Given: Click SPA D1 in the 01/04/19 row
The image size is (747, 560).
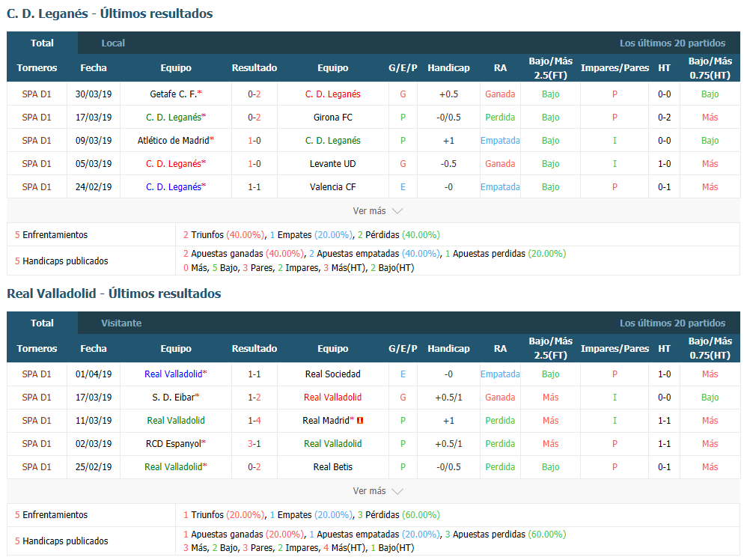Looking at the screenshot, I should tap(37, 374).
